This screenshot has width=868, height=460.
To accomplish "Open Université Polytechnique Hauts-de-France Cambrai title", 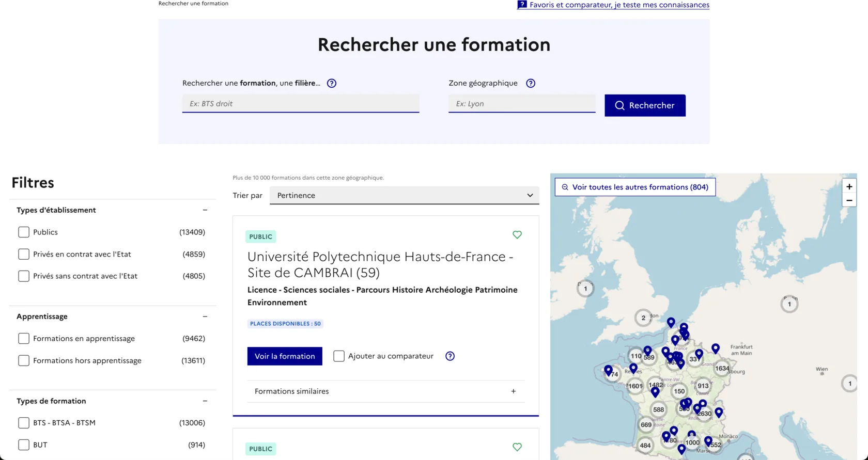I will point(380,264).
